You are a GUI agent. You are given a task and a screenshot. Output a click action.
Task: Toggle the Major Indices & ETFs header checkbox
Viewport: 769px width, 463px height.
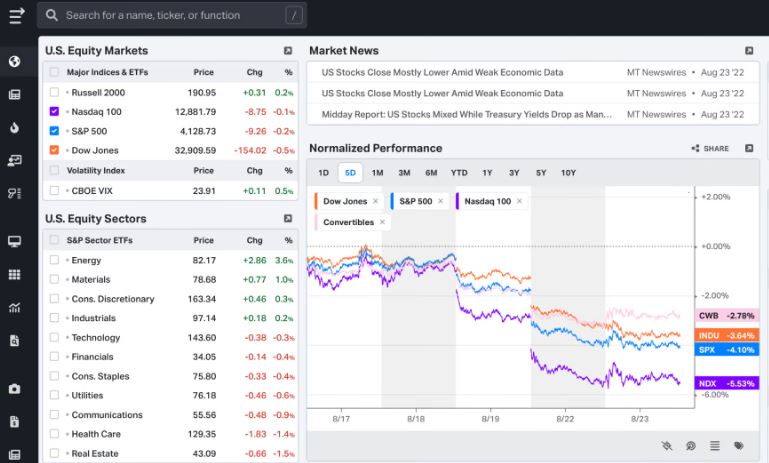click(54, 72)
